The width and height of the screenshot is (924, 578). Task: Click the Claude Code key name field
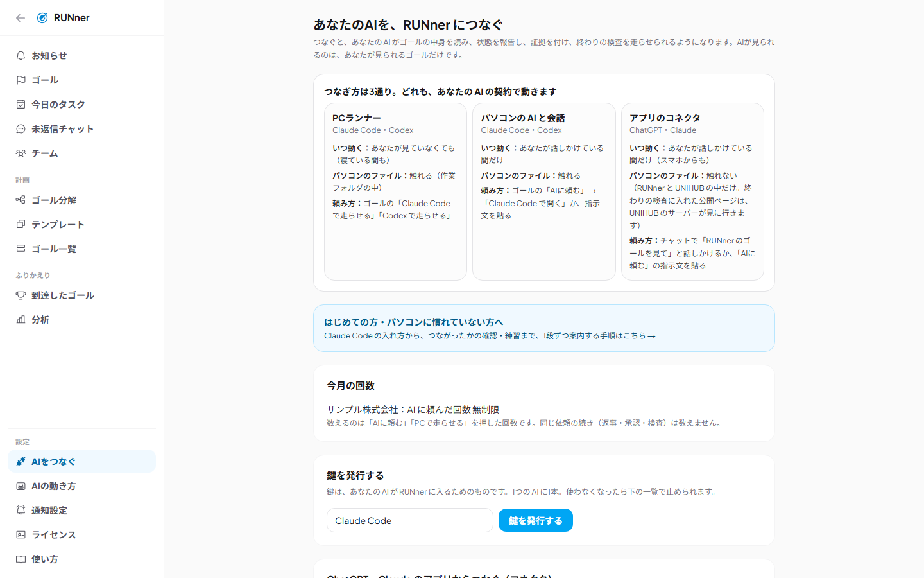410,520
